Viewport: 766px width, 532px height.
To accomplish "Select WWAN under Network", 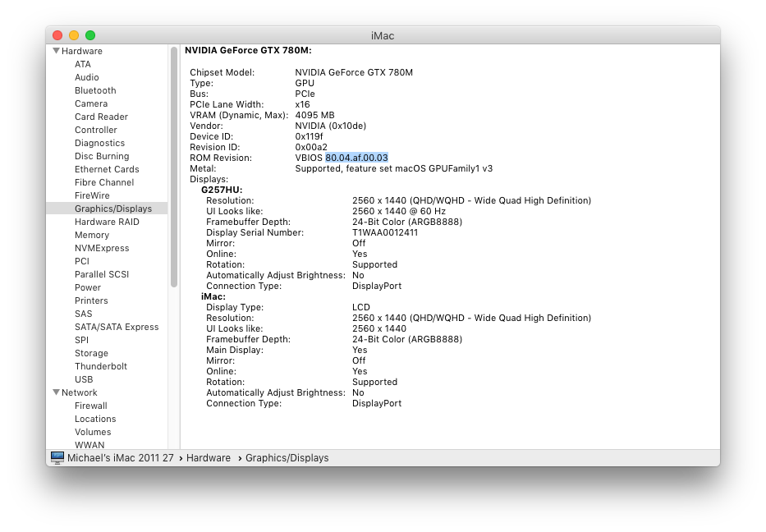I will (89, 445).
